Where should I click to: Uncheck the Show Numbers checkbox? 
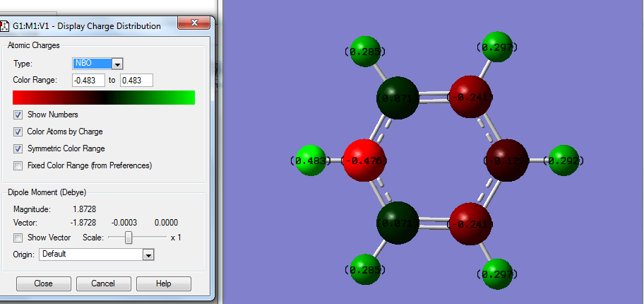pyautogui.click(x=18, y=115)
